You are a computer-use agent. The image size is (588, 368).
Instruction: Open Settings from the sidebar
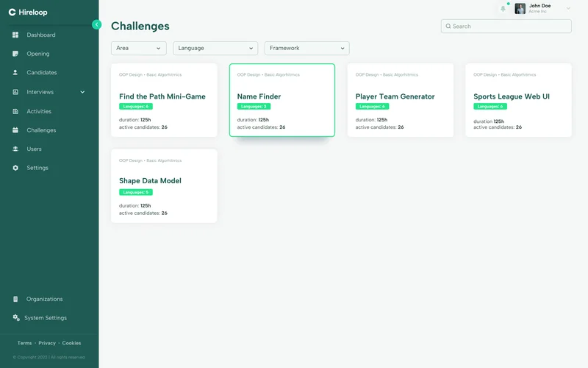tap(37, 168)
